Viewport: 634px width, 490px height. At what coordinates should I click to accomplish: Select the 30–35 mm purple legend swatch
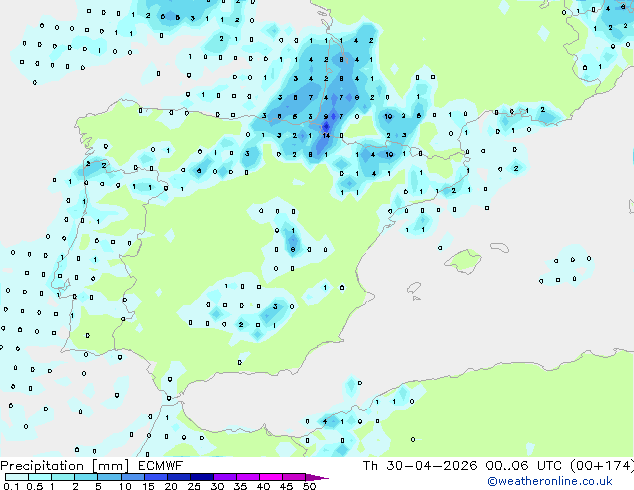click(x=224, y=477)
